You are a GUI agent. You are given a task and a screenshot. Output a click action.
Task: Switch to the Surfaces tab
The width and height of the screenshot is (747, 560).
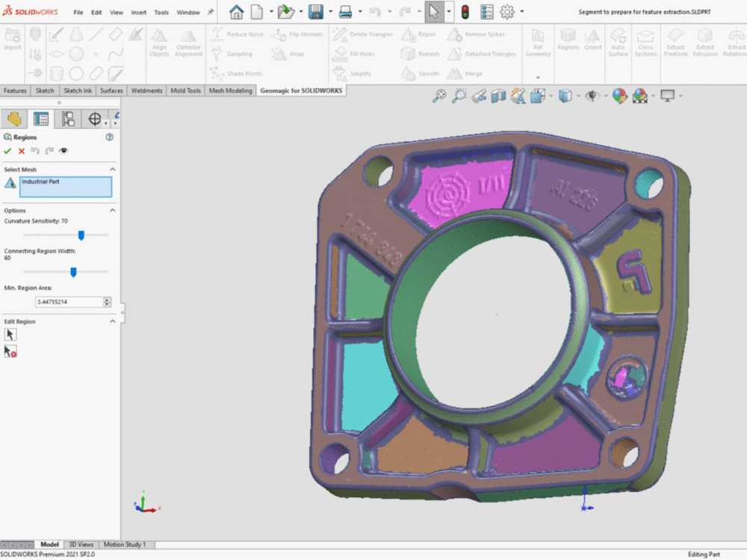click(111, 90)
